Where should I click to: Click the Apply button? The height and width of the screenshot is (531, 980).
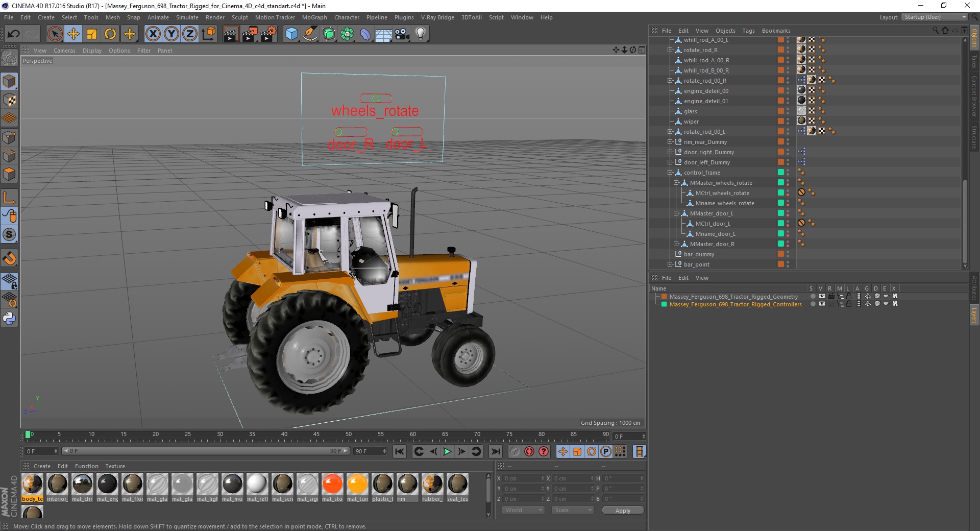623,511
